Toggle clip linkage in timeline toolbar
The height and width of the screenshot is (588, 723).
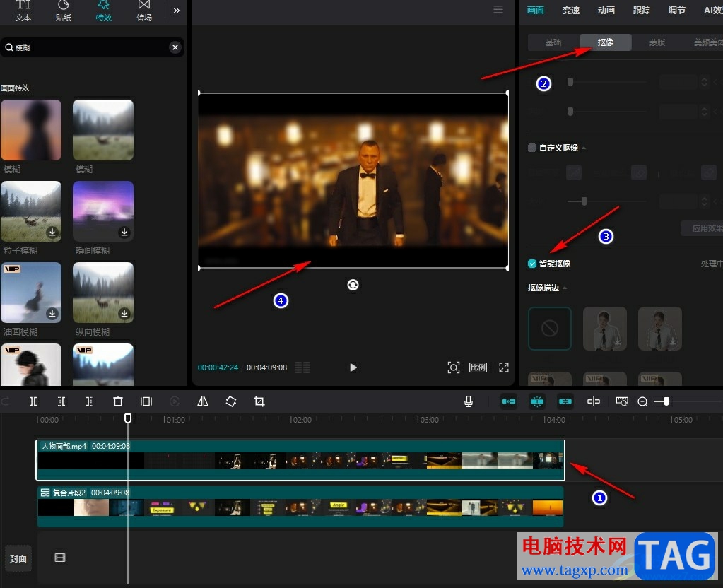(x=565, y=401)
